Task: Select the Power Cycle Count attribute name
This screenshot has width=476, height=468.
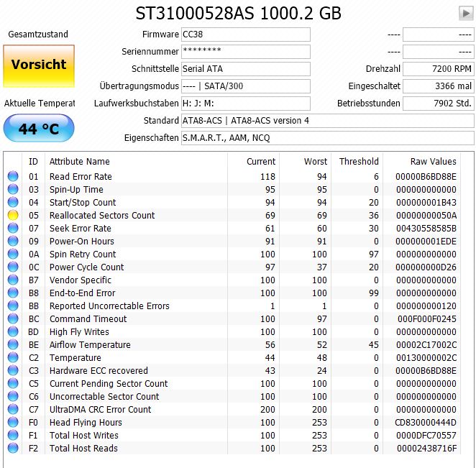Action: (x=86, y=267)
